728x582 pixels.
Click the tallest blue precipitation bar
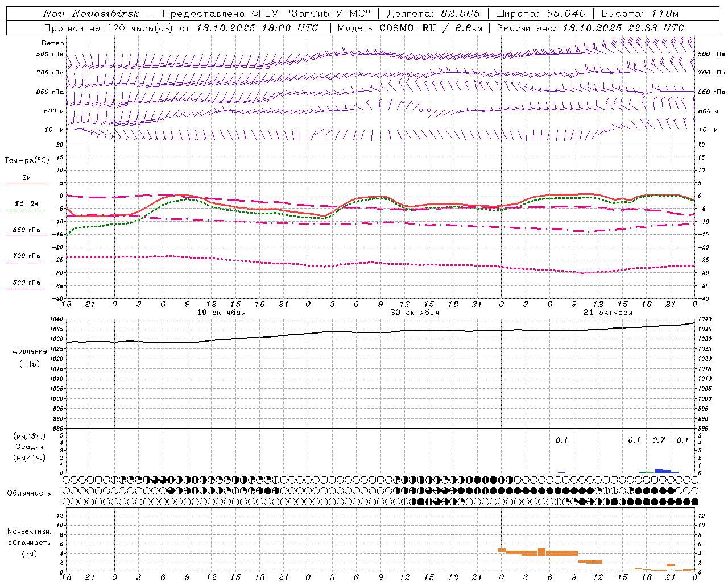click(659, 471)
